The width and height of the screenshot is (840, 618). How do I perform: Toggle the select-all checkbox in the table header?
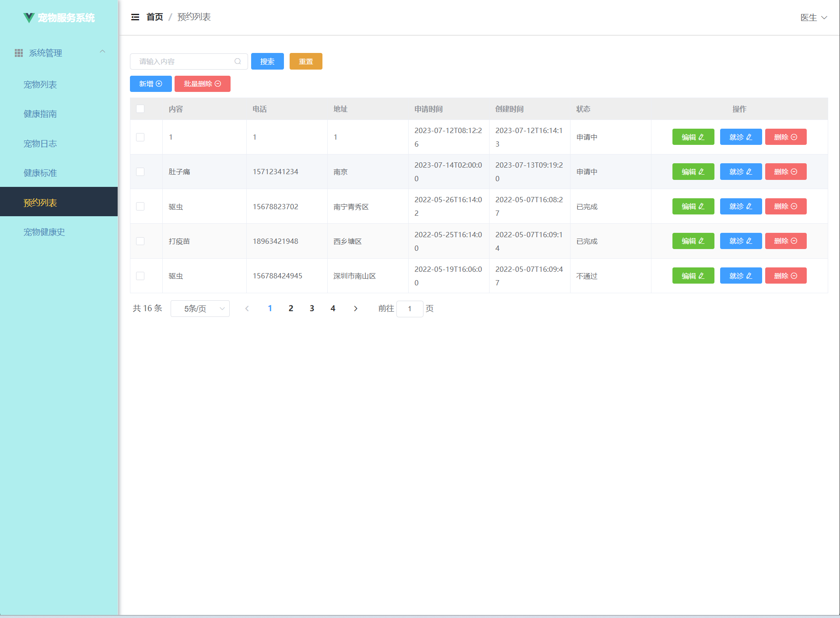140,109
